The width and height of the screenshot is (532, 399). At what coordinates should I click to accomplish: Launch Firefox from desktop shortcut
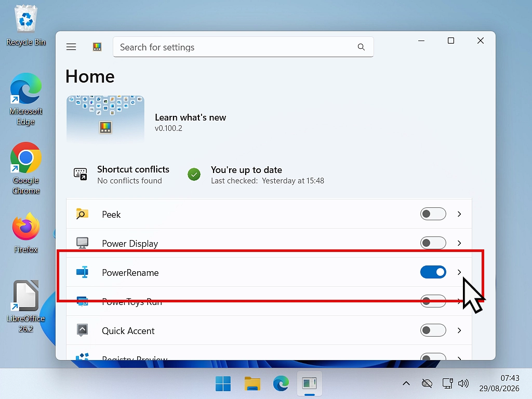(26, 233)
